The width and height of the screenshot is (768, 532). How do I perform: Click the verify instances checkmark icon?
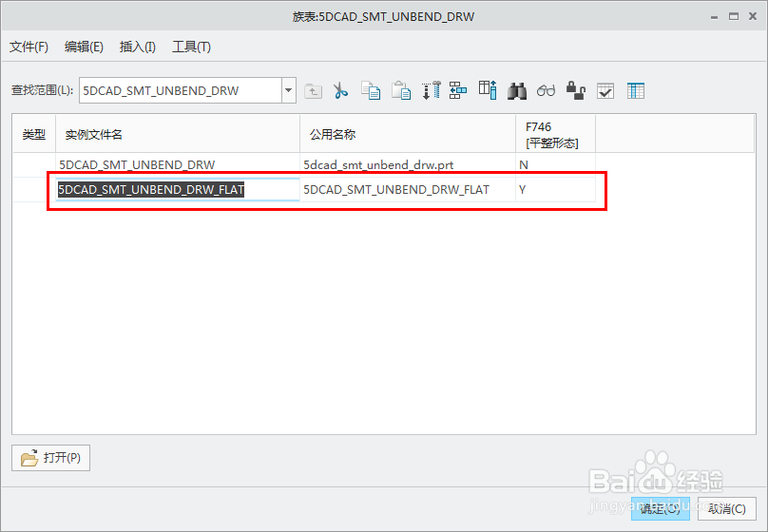605,91
